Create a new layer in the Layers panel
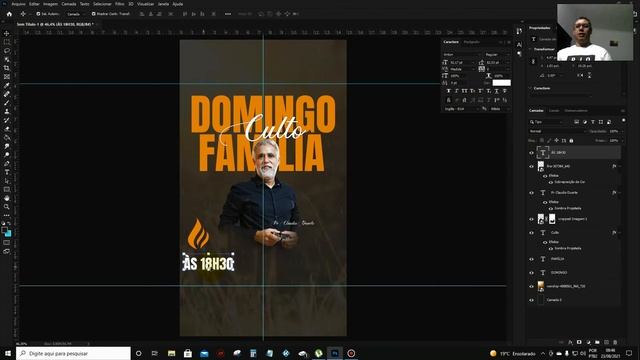The width and height of the screenshot is (640, 360). [606, 342]
